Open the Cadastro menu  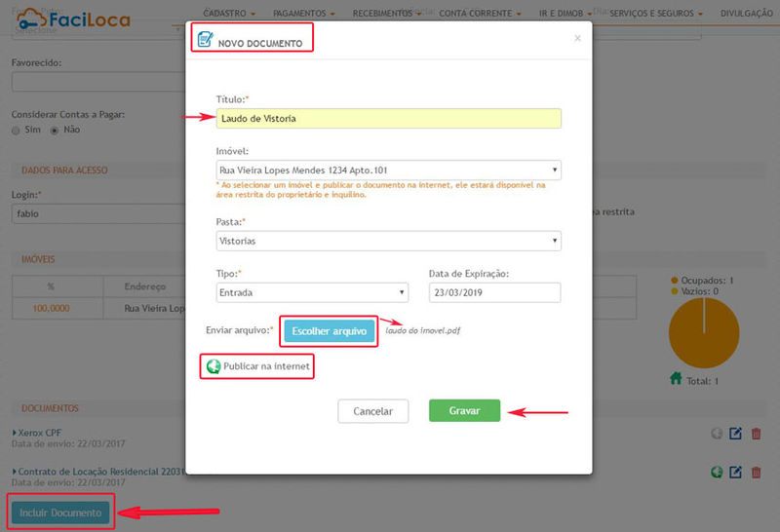coord(232,14)
